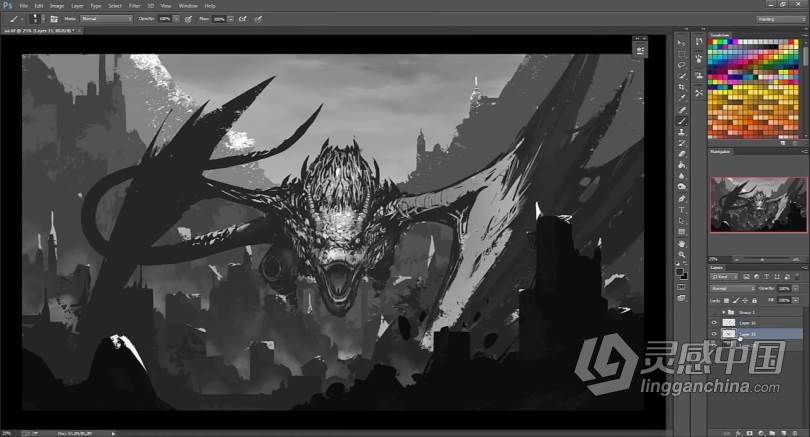Delete the selected layer with trash icon
Viewport: 810px width, 437px height.
[795, 433]
